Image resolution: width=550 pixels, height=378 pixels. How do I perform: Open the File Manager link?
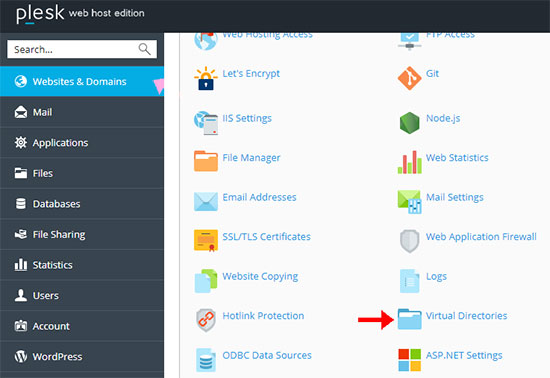pos(251,158)
